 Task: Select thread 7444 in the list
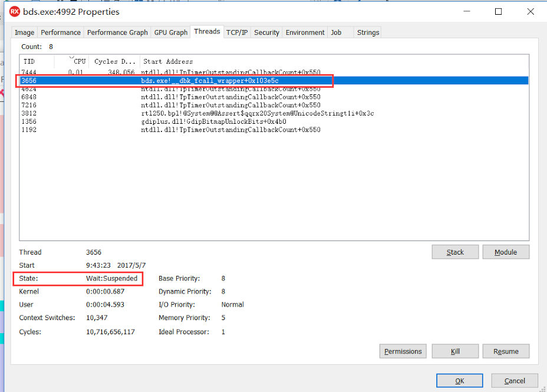[x=29, y=72]
